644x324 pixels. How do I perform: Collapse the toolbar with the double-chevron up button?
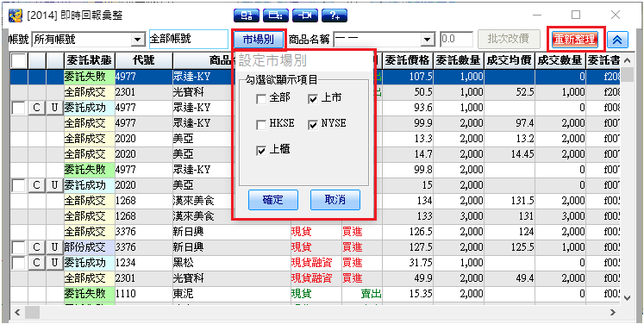tap(617, 40)
